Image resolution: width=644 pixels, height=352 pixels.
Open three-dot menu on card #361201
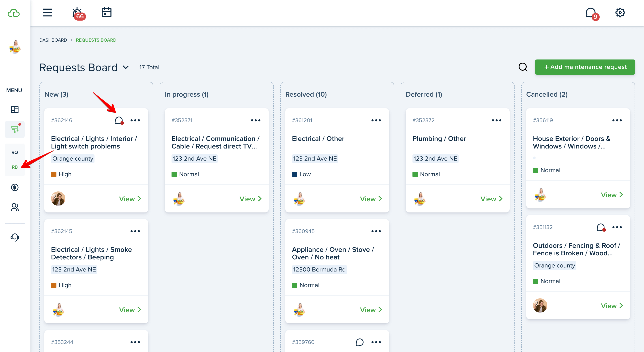(x=376, y=120)
